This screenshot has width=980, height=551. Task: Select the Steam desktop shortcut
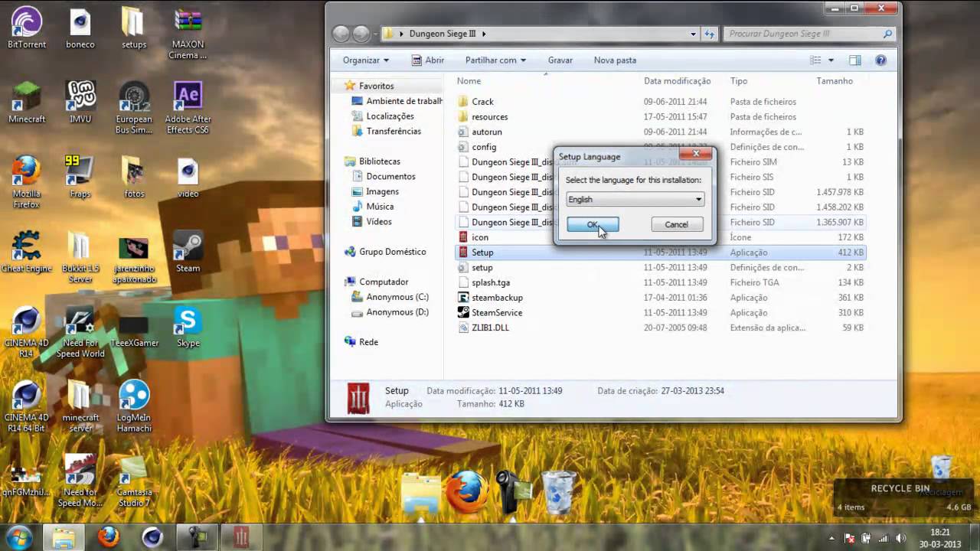click(x=188, y=252)
